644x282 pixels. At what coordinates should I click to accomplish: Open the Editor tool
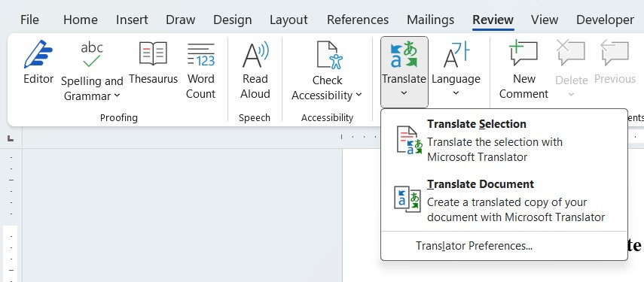point(38,62)
